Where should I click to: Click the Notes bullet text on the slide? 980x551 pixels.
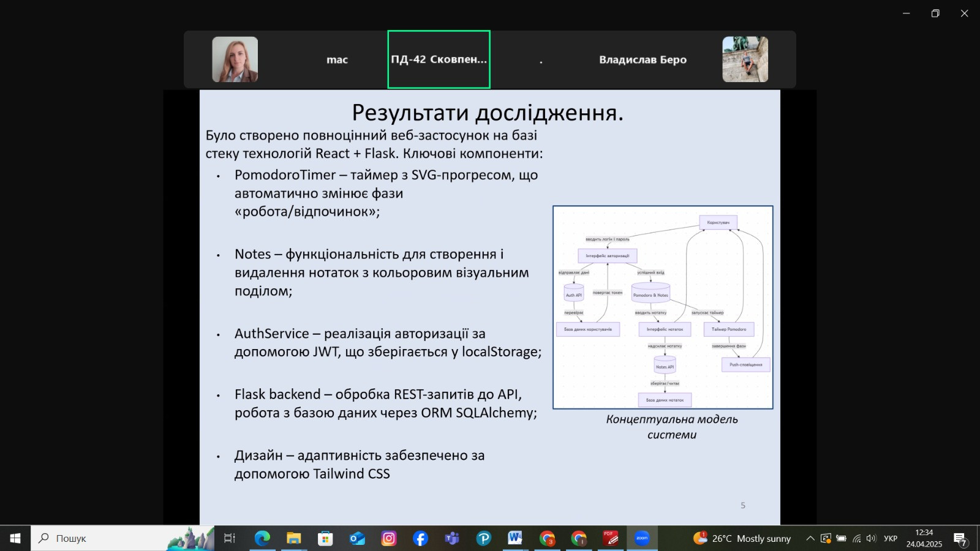coord(382,272)
